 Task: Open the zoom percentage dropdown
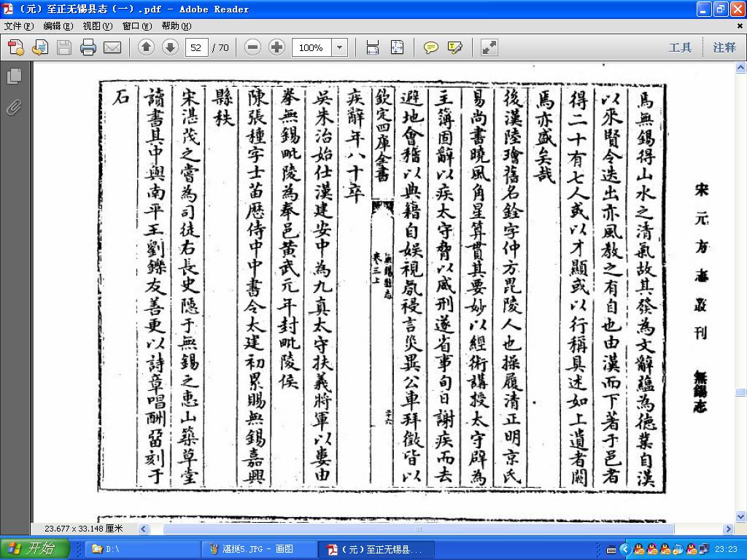coord(340,47)
